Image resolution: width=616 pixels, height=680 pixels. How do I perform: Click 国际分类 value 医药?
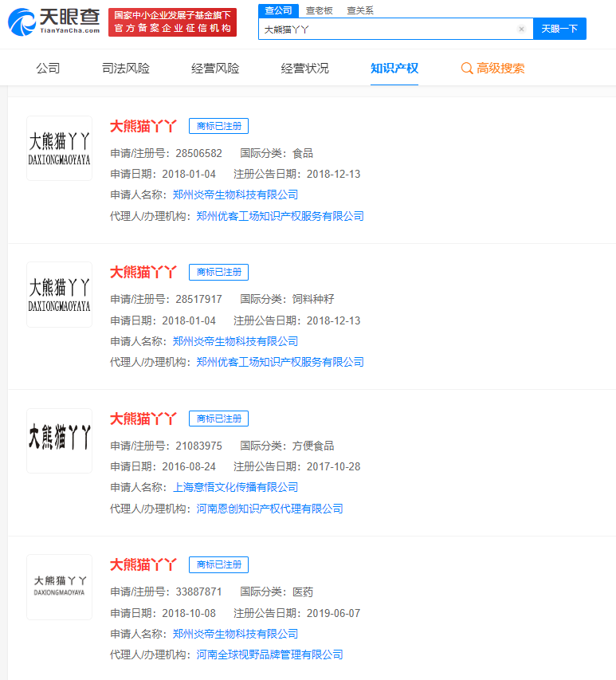pos(303,592)
